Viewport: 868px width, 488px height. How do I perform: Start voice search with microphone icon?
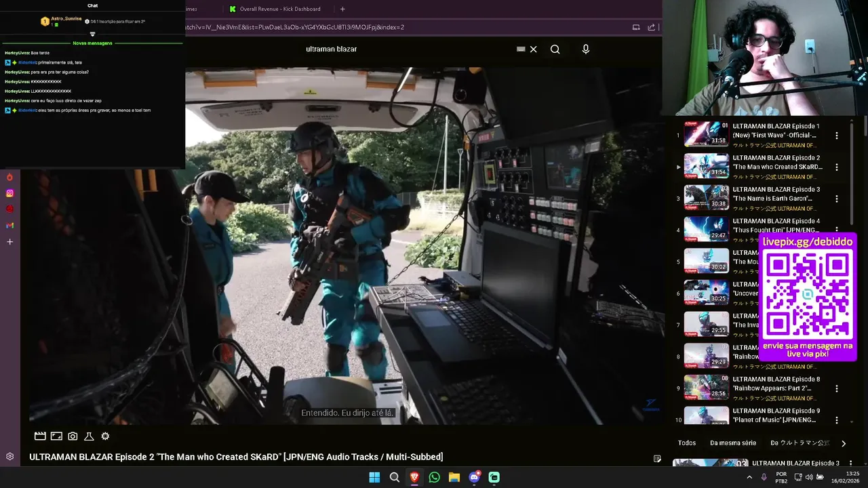click(x=586, y=49)
